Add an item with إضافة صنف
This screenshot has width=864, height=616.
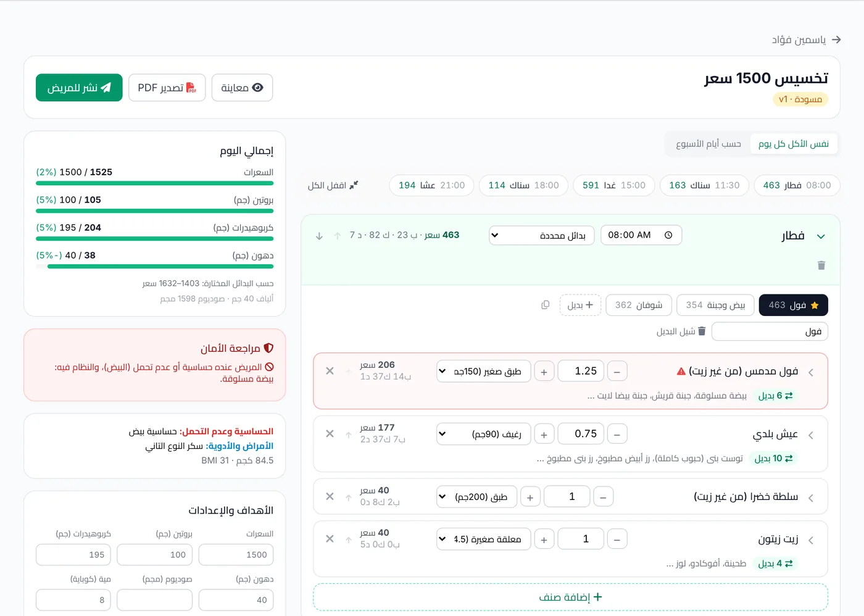click(570, 597)
